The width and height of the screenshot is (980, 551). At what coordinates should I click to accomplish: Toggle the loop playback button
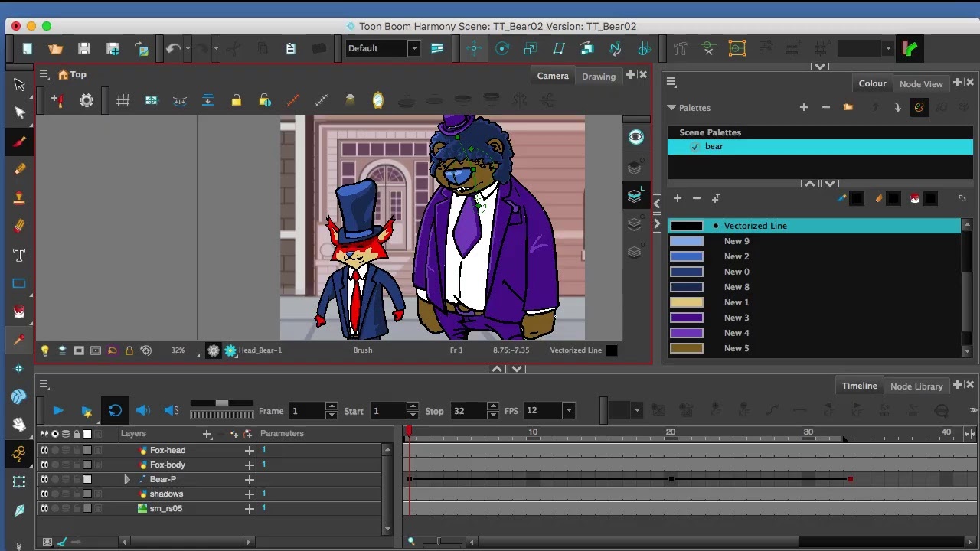click(x=115, y=411)
